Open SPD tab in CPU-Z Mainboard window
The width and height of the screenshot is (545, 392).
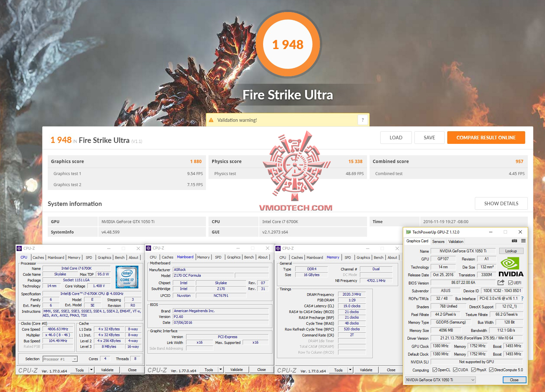tap(218, 257)
